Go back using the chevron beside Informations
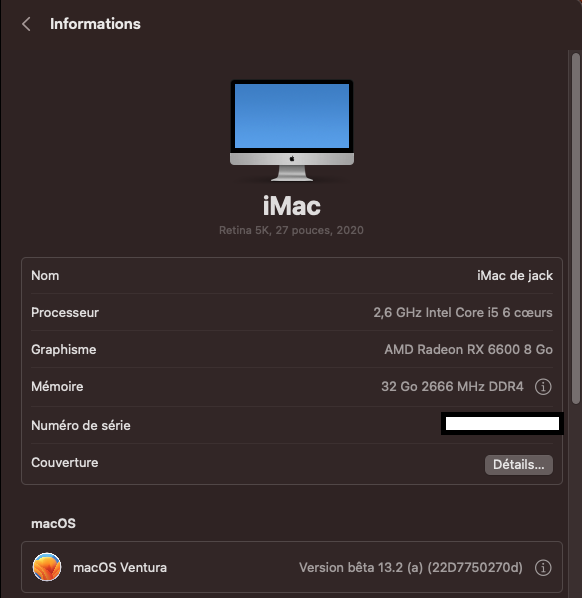 click(x=26, y=24)
